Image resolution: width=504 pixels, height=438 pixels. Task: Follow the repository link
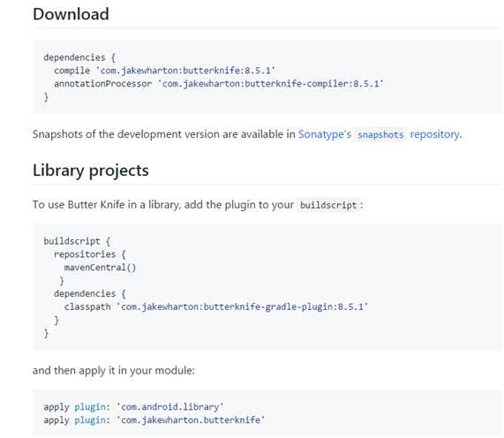pyautogui.click(x=435, y=134)
